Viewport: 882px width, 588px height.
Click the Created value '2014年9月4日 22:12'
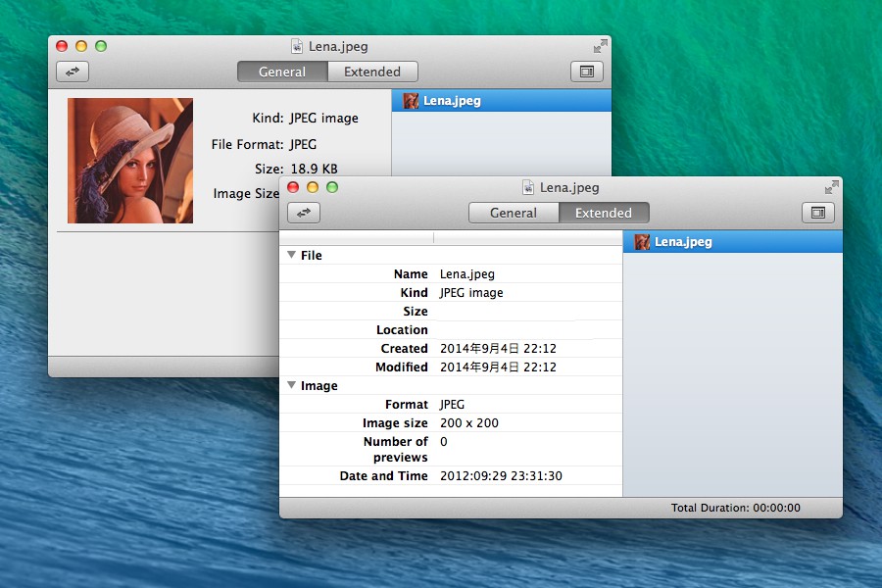point(499,348)
